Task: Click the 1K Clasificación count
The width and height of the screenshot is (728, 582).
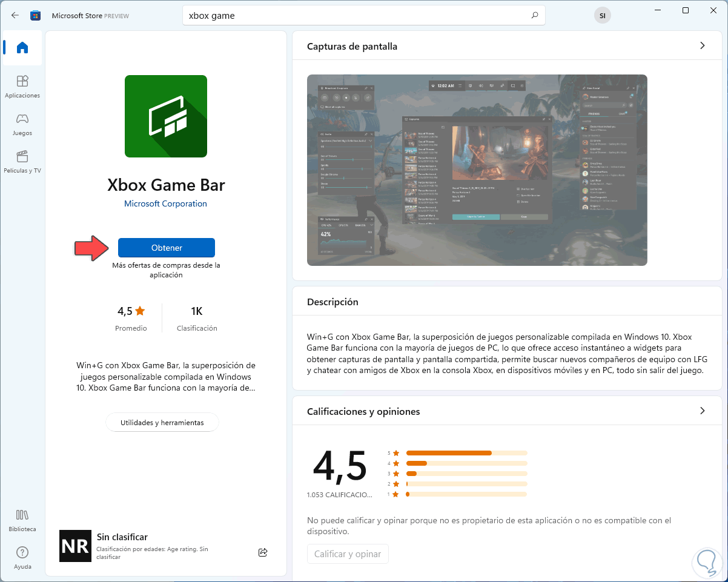Action: 197,319
